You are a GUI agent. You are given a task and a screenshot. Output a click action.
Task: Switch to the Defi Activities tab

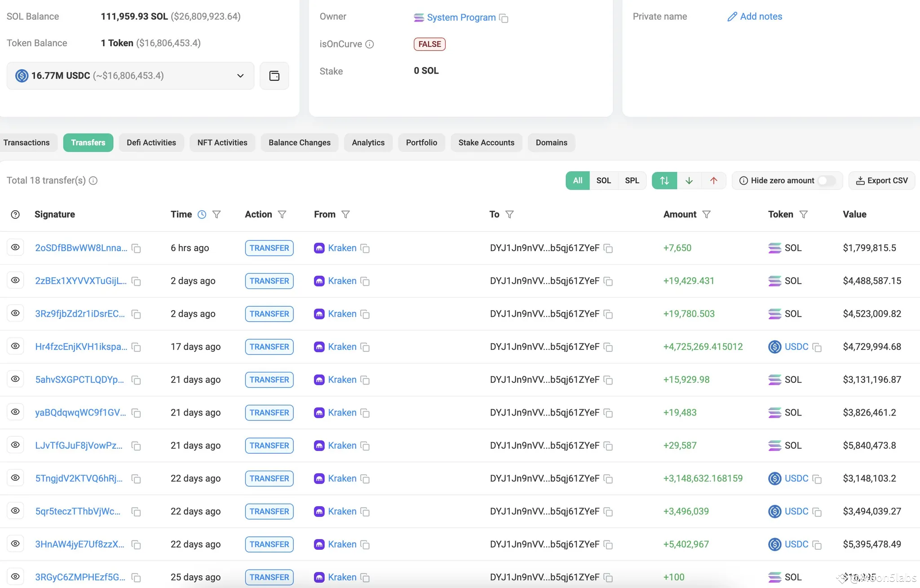[151, 143]
